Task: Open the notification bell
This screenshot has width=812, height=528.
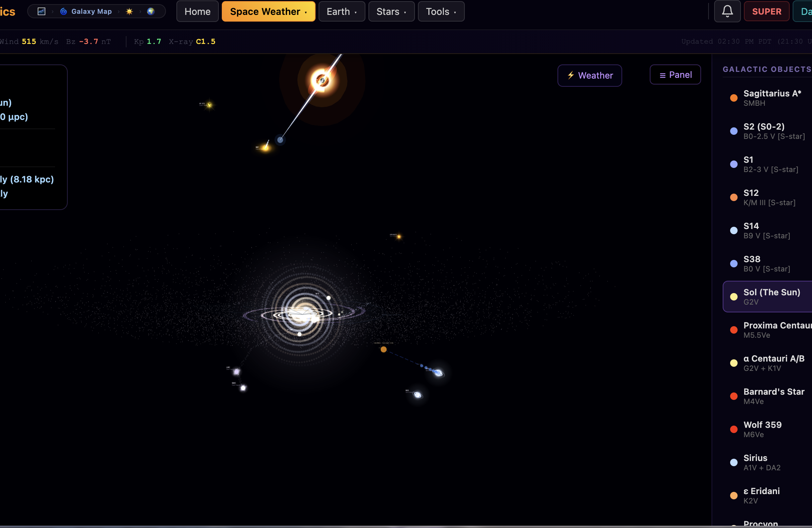Action: click(x=727, y=11)
